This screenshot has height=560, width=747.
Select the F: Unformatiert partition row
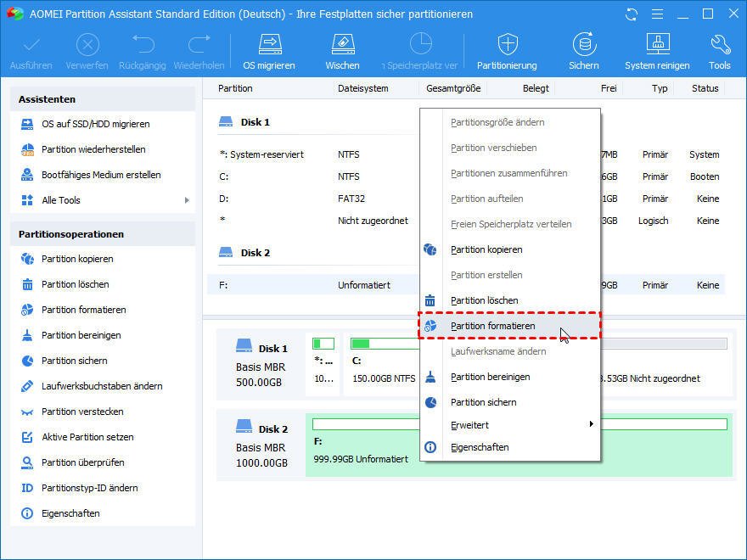pyautogui.click(x=466, y=285)
